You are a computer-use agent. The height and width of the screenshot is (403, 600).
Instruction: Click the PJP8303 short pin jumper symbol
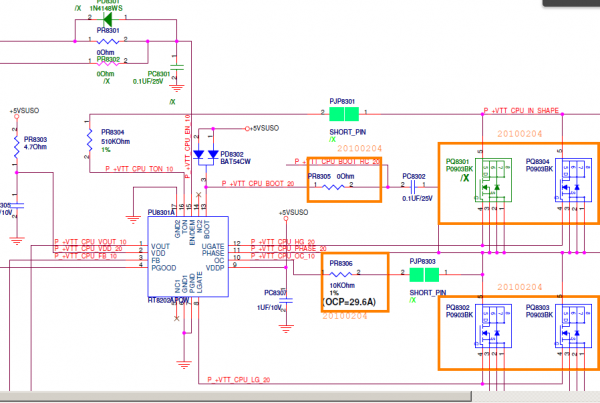pyautogui.click(x=424, y=274)
